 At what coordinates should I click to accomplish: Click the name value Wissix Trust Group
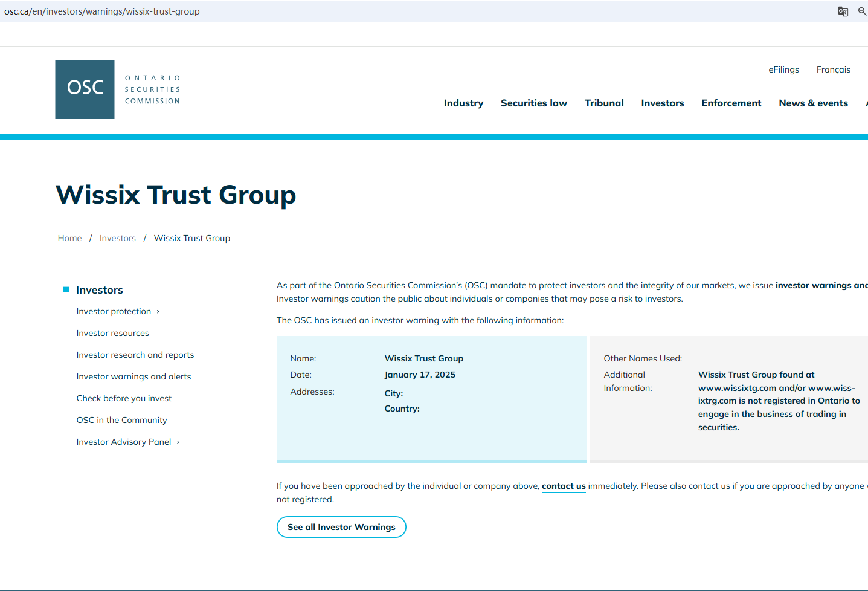(424, 358)
